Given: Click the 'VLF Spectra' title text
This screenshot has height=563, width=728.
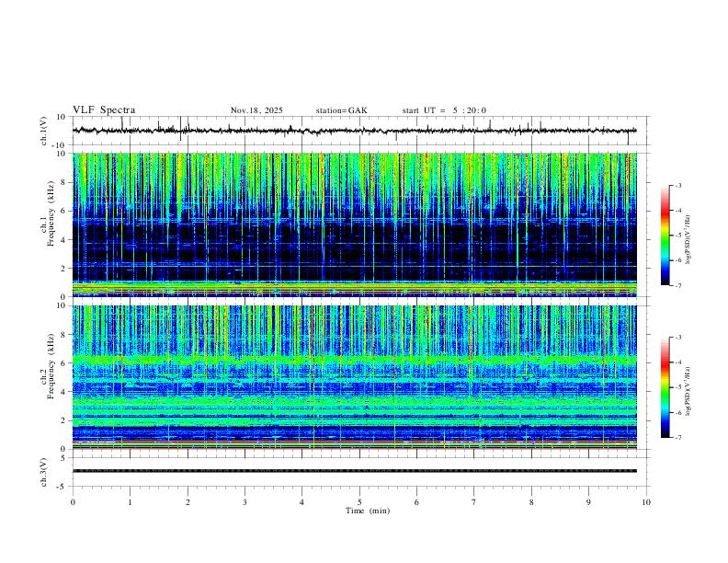Looking at the screenshot, I should (104, 110).
